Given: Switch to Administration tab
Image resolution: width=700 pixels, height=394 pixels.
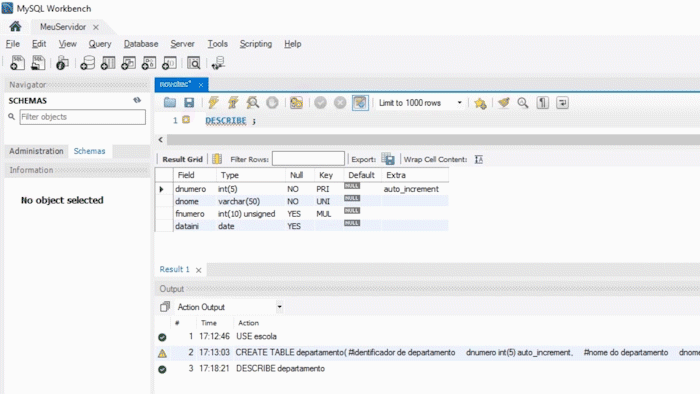Looking at the screenshot, I should click(x=37, y=151).
